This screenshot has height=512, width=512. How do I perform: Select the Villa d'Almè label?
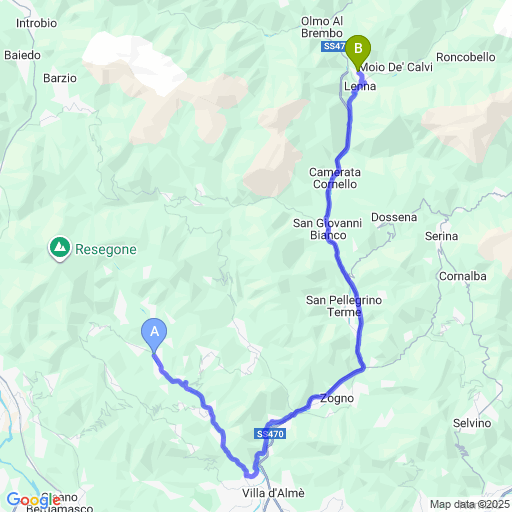pyautogui.click(x=273, y=493)
